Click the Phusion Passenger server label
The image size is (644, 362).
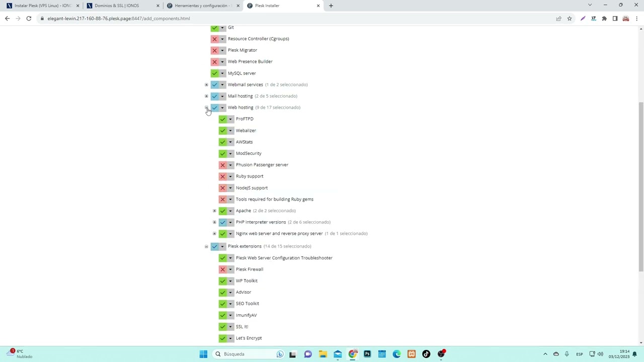[x=262, y=165]
